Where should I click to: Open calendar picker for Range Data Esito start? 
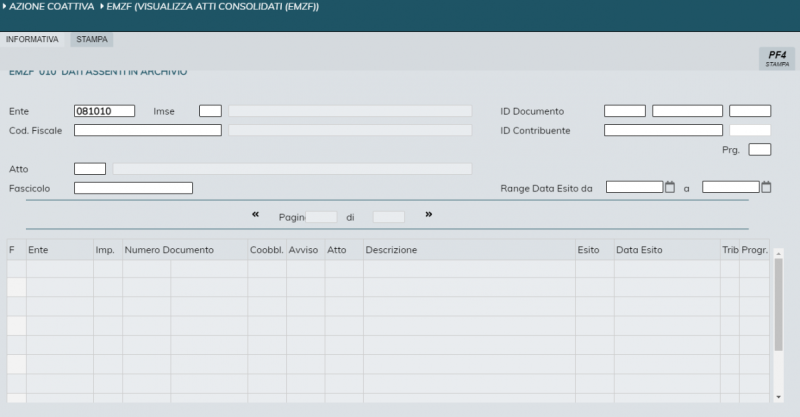coord(670,187)
